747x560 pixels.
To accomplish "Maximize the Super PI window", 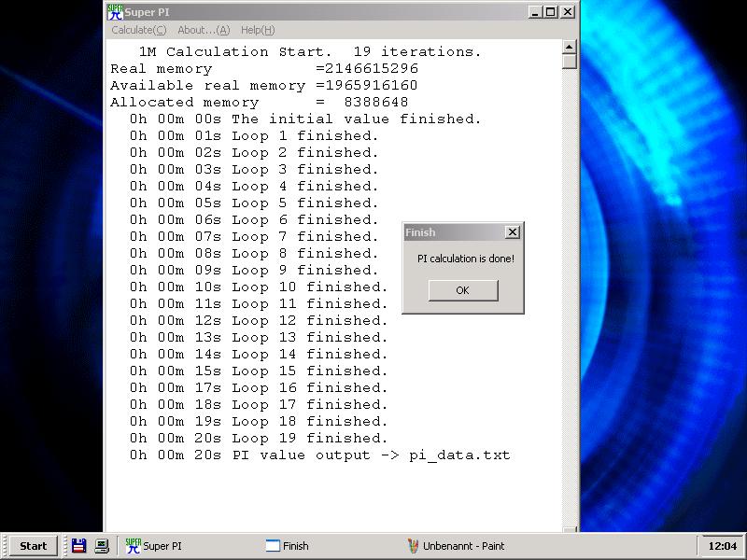I will point(550,12).
